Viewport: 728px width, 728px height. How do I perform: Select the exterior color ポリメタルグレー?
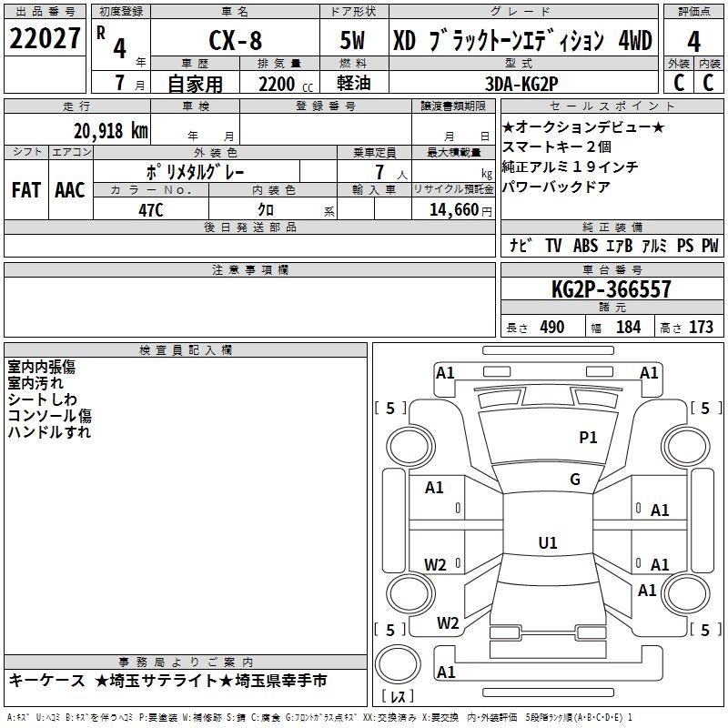pos(195,172)
